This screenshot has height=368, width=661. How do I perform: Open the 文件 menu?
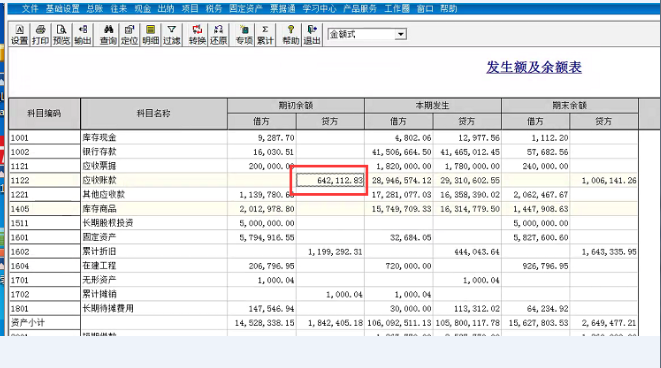click(30, 8)
